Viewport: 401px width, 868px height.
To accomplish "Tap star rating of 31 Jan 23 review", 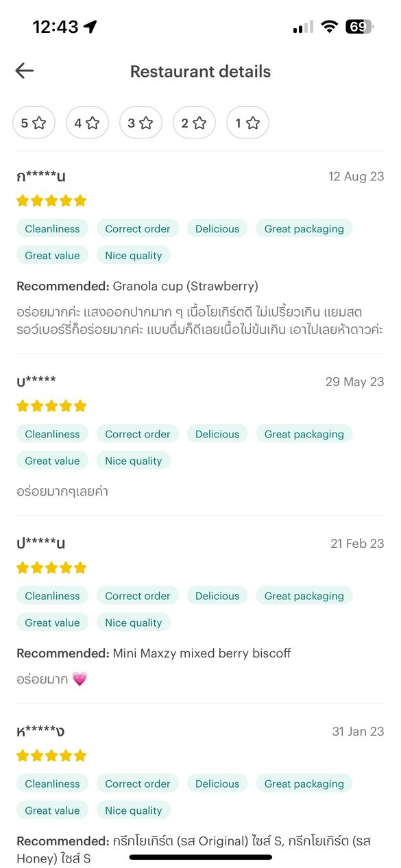I will (x=51, y=756).
